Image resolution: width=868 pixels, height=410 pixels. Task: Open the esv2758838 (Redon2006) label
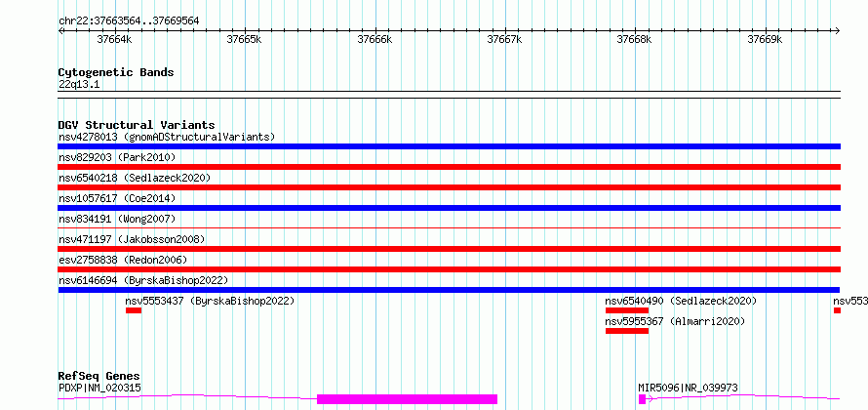click(x=123, y=260)
